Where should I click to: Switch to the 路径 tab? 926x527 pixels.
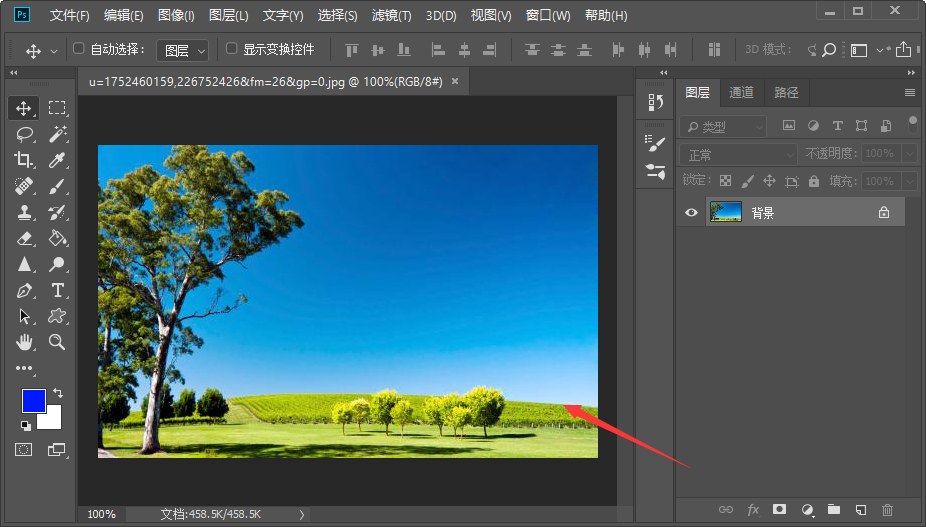coord(786,92)
